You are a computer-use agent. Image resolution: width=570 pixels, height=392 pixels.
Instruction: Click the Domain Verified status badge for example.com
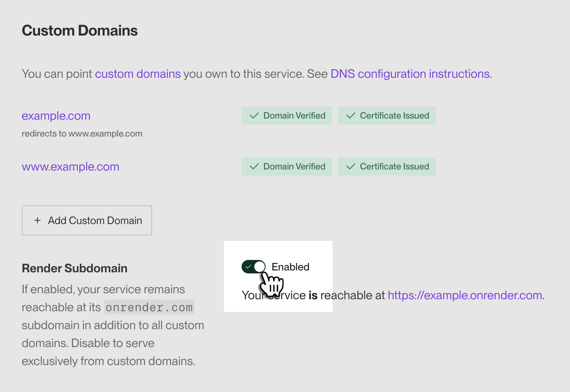[287, 115]
